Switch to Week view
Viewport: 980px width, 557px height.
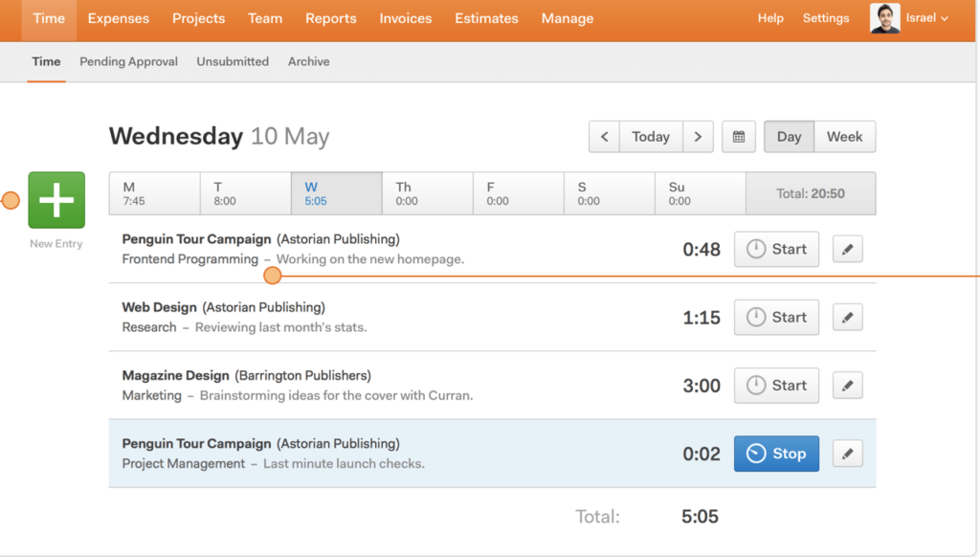[x=844, y=136]
